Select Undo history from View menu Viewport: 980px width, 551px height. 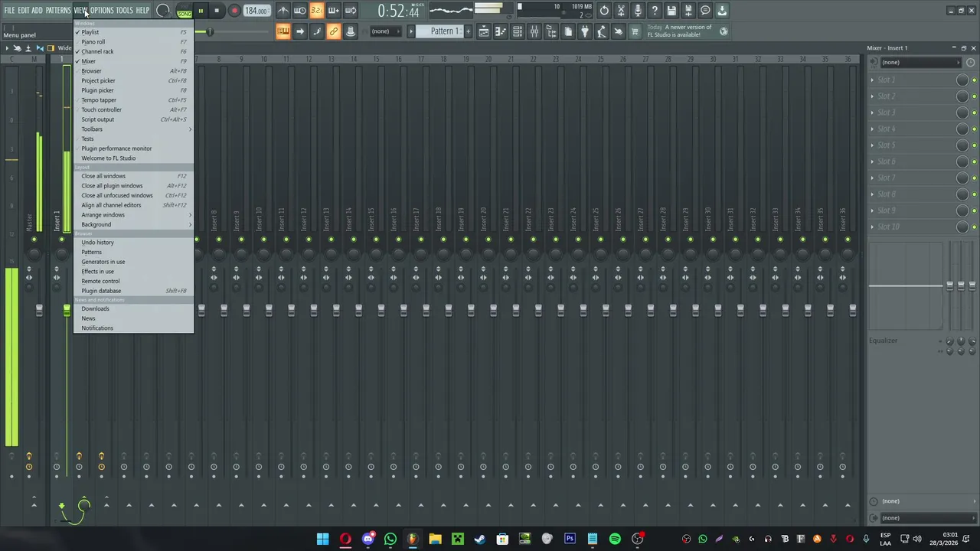133,243
